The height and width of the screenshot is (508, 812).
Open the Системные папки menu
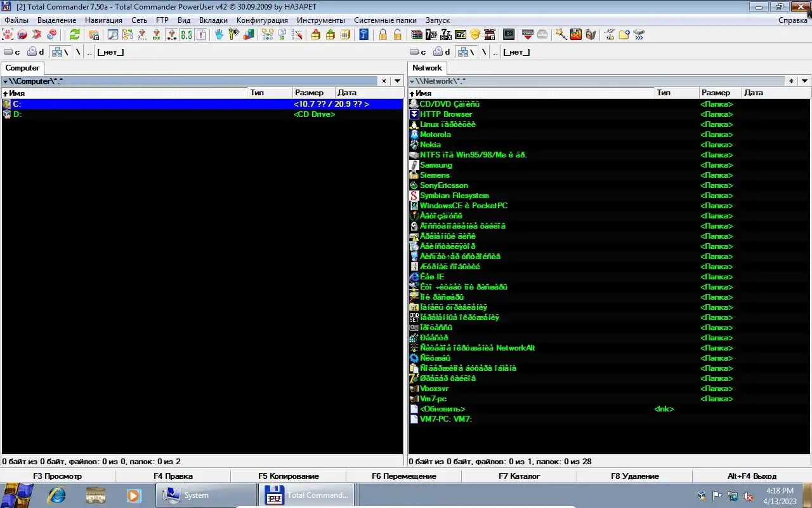[x=386, y=20]
